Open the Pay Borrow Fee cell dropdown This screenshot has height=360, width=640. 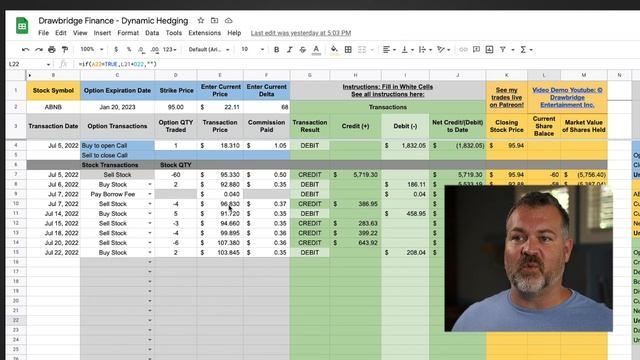tap(150, 194)
